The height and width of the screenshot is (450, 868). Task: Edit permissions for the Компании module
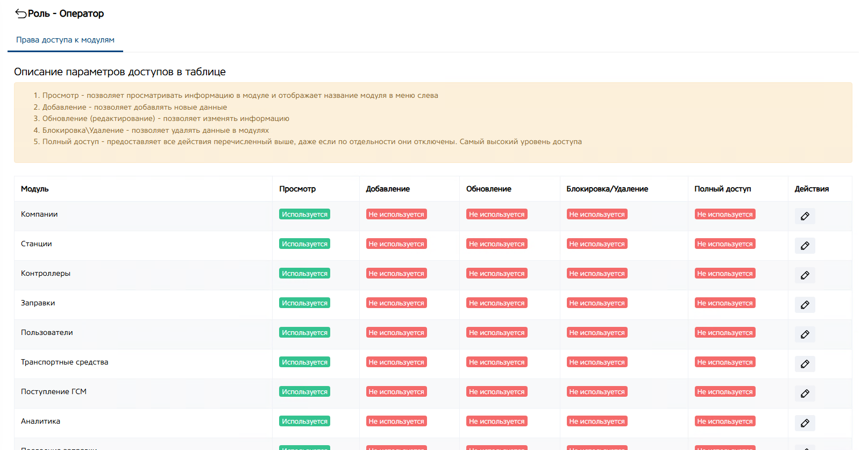(x=805, y=216)
